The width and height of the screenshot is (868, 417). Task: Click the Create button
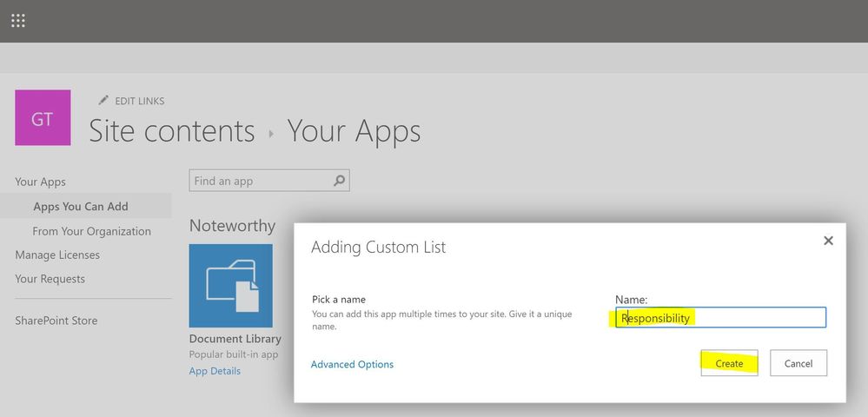729,363
